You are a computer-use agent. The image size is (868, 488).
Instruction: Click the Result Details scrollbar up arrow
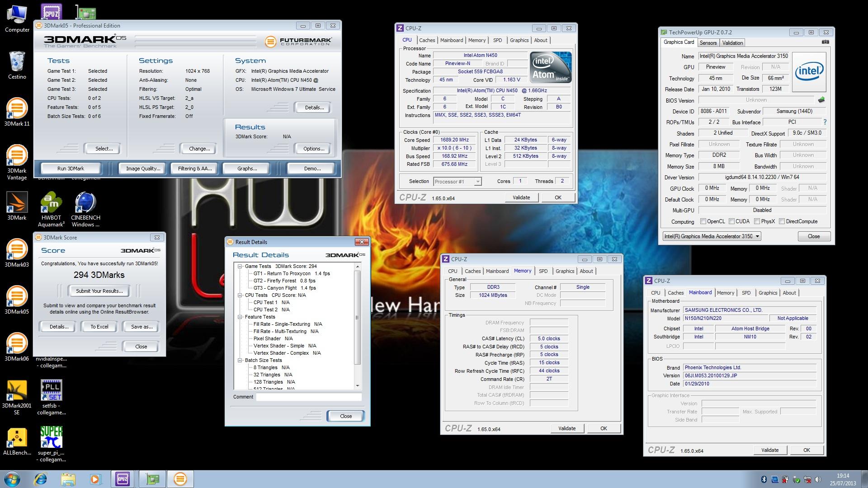coord(358,267)
